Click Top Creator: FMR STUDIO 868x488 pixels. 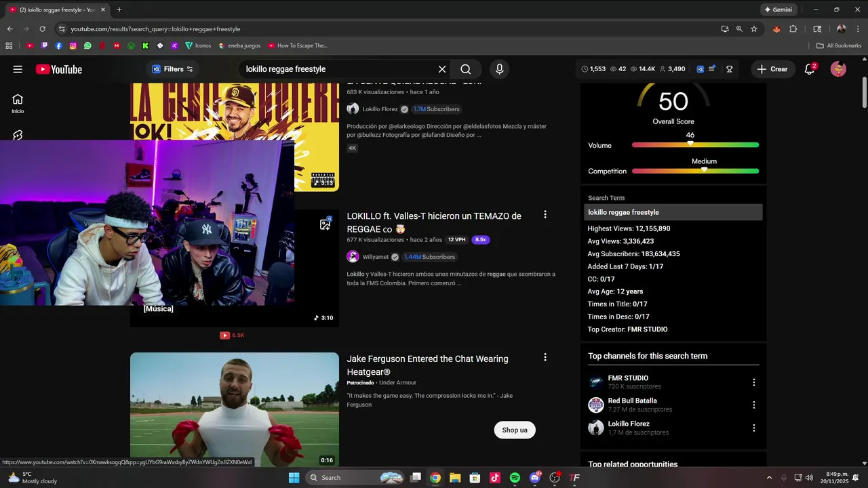(627, 329)
